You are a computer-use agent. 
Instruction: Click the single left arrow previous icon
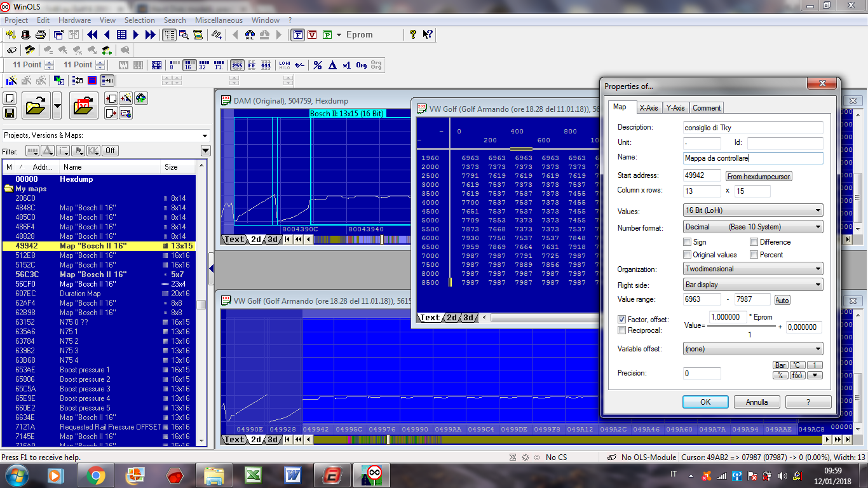pos(107,35)
